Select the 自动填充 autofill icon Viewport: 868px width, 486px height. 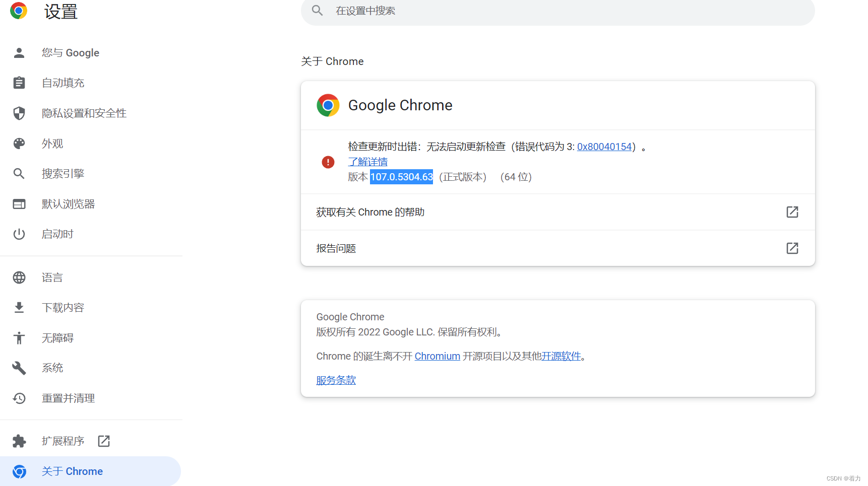pyautogui.click(x=19, y=83)
